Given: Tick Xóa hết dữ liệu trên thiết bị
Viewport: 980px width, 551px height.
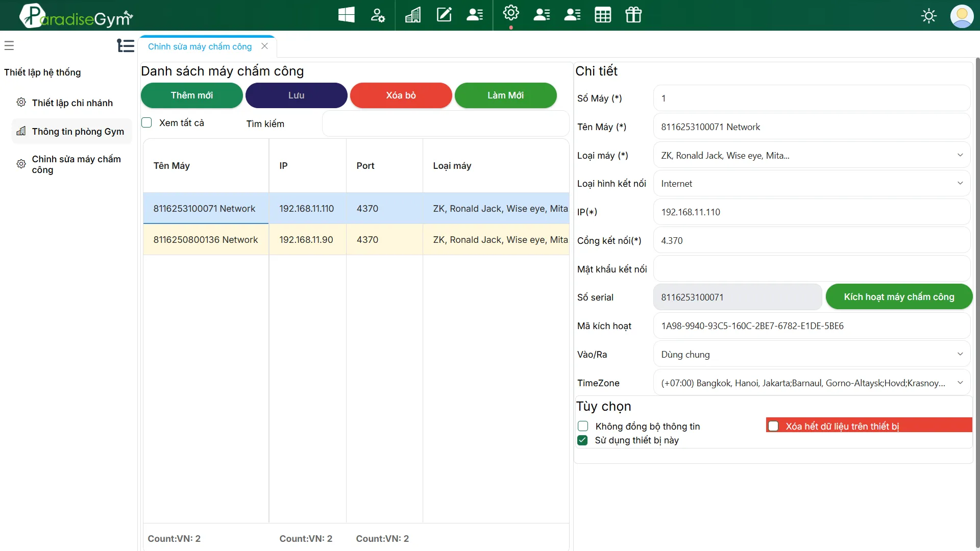Looking at the screenshot, I should point(774,426).
